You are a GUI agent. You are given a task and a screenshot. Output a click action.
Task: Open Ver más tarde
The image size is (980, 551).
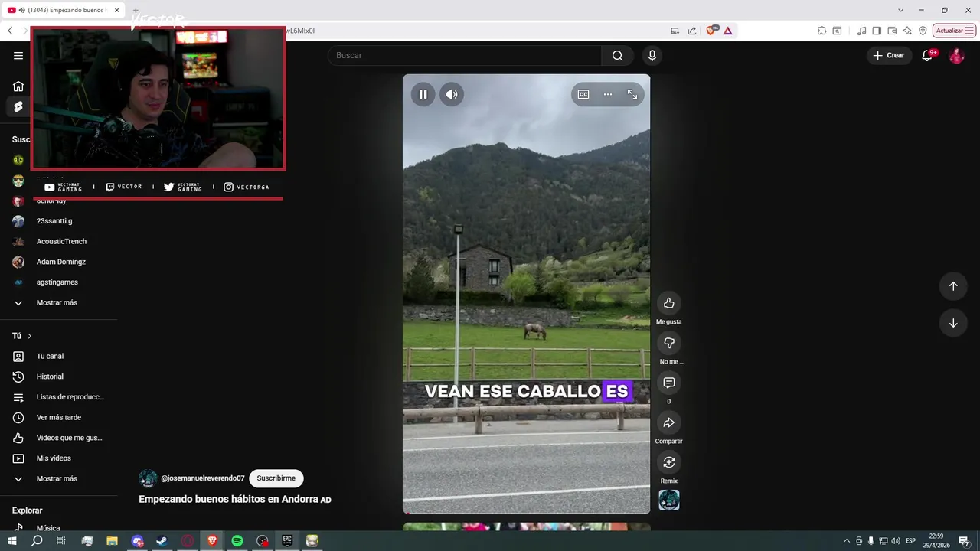[x=58, y=417]
